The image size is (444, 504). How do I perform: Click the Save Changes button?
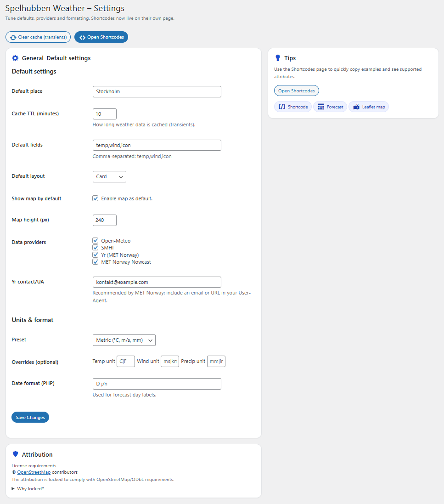tap(30, 417)
